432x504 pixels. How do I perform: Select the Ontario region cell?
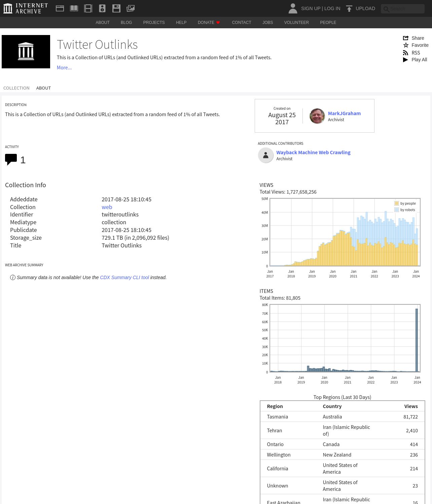275,444
